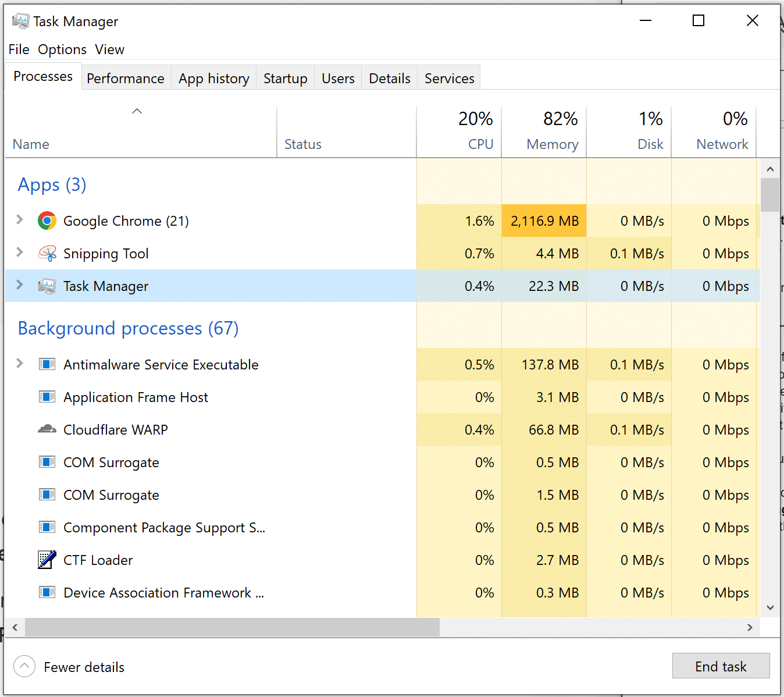Click the Google Chrome icon in Apps
784x697 pixels.
pyautogui.click(x=47, y=221)
